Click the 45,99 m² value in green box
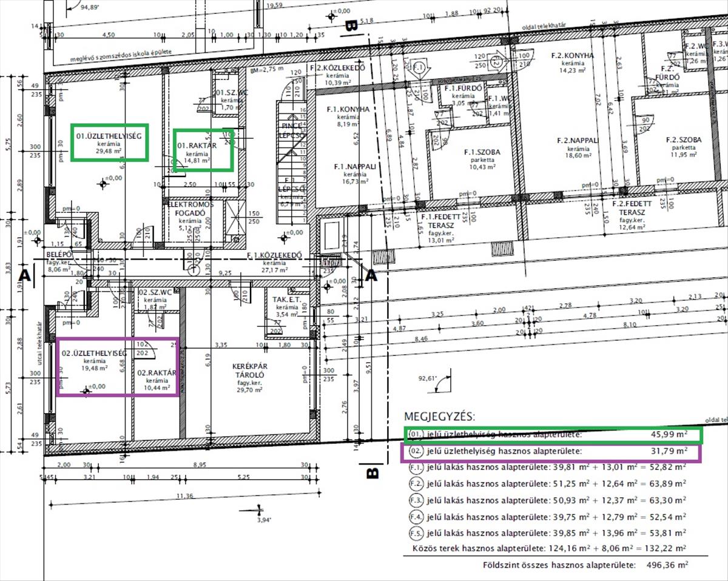The width and height of the screenshot is (728, 581). (669, 435)
